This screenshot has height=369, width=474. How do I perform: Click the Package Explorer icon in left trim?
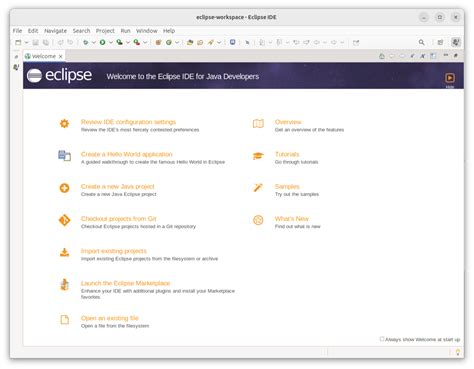tap(16, 67)
